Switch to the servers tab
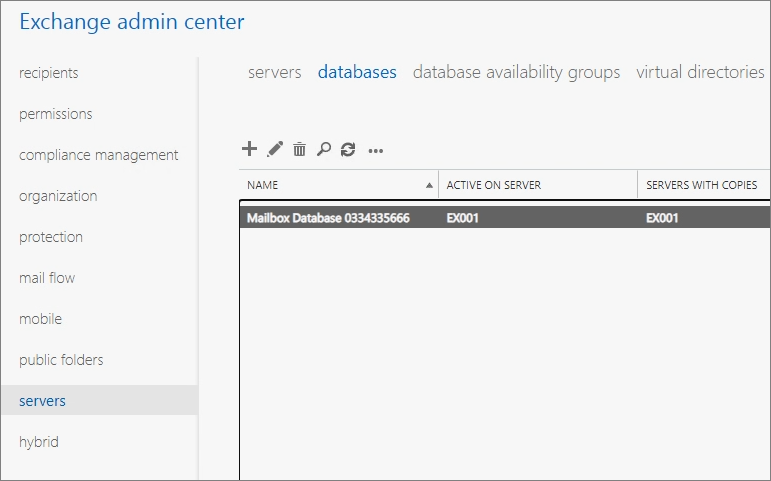 pos(274,72)
